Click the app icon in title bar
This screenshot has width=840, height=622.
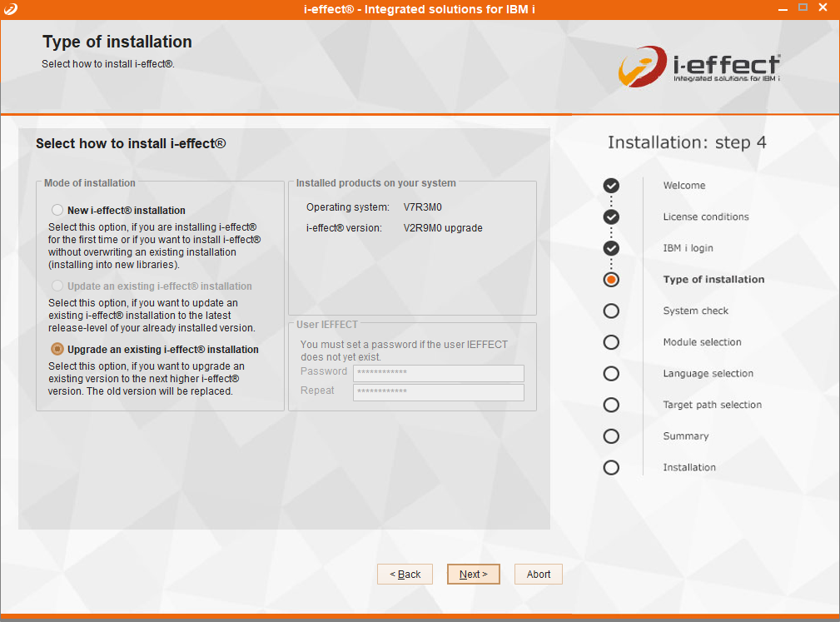click(9, 8)
